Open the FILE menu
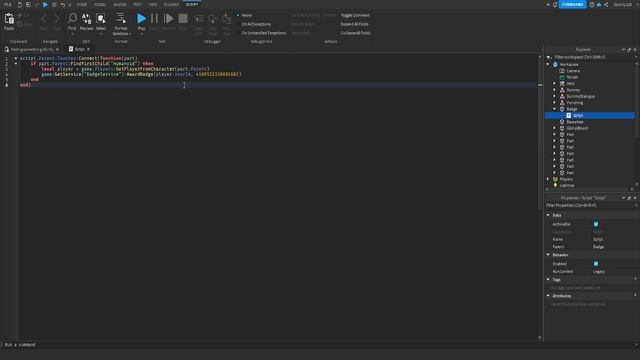640x360 pixels. [7, 4]
